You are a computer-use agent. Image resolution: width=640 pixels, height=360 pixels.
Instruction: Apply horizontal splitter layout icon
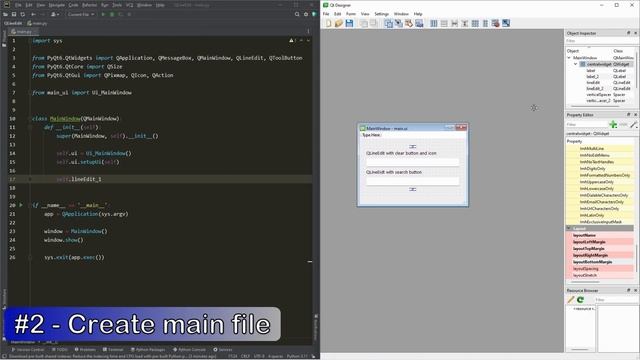[x=454, y=24]
